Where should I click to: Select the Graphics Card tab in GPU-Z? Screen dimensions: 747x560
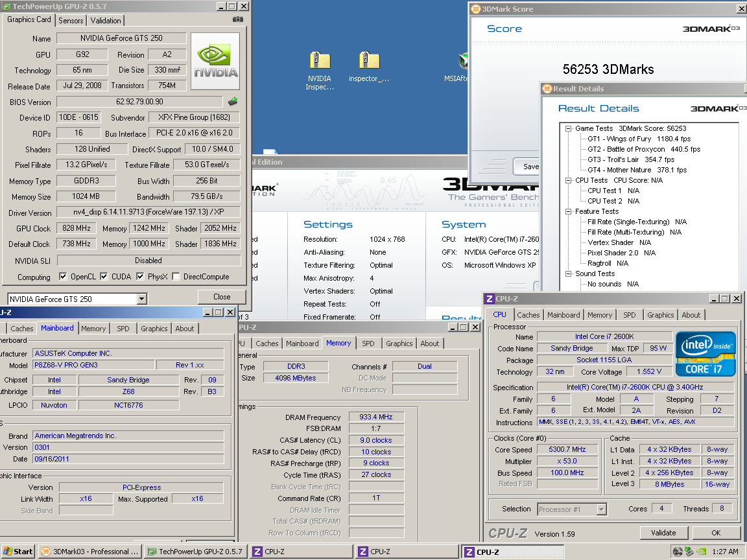[29, 19]
